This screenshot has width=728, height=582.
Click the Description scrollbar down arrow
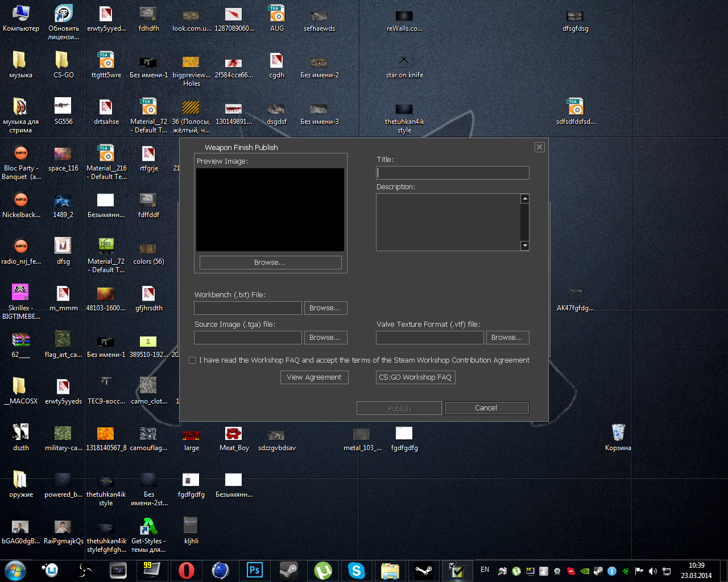pyautogui.click(x=525, y=246)
